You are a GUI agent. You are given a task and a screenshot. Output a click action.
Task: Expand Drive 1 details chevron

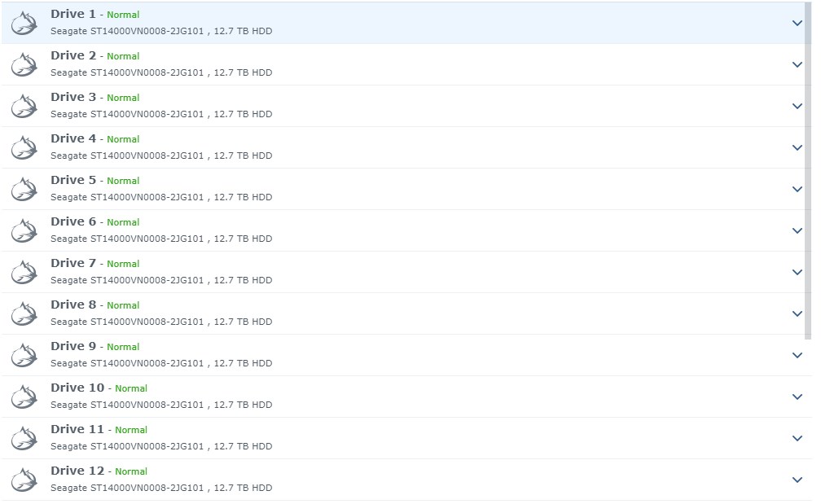(x=797, y=23)
